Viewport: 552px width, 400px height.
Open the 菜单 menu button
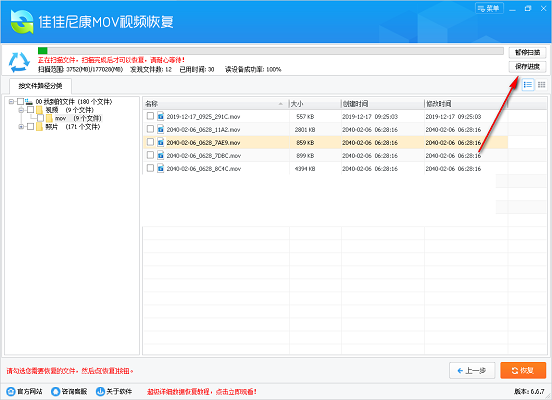(x=489, y=8)
